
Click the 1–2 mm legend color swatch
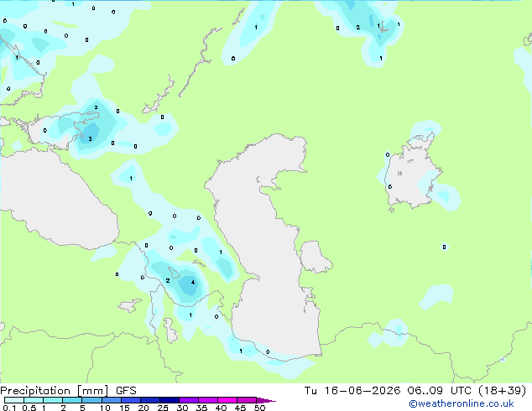point(53,400)
